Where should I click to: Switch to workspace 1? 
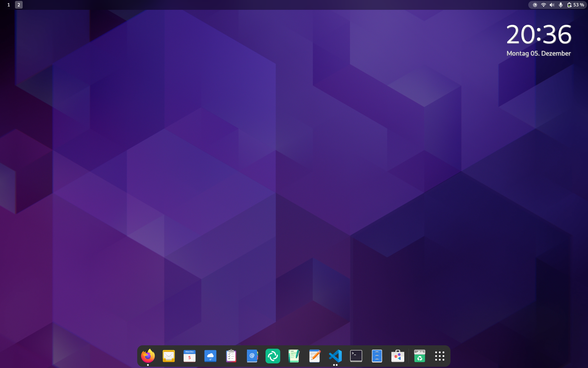pyautogui.click(x=9, y=5)
